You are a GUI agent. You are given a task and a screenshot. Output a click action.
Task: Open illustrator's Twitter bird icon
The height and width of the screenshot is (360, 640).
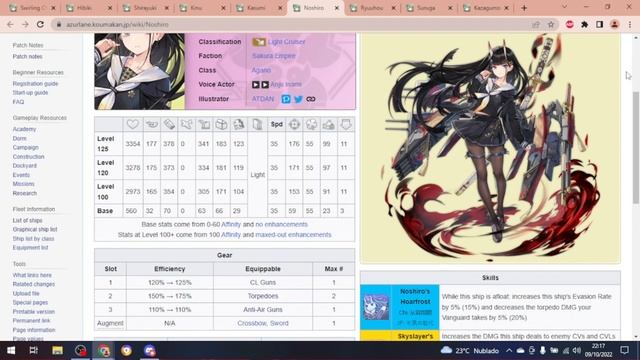pos(298,99)
